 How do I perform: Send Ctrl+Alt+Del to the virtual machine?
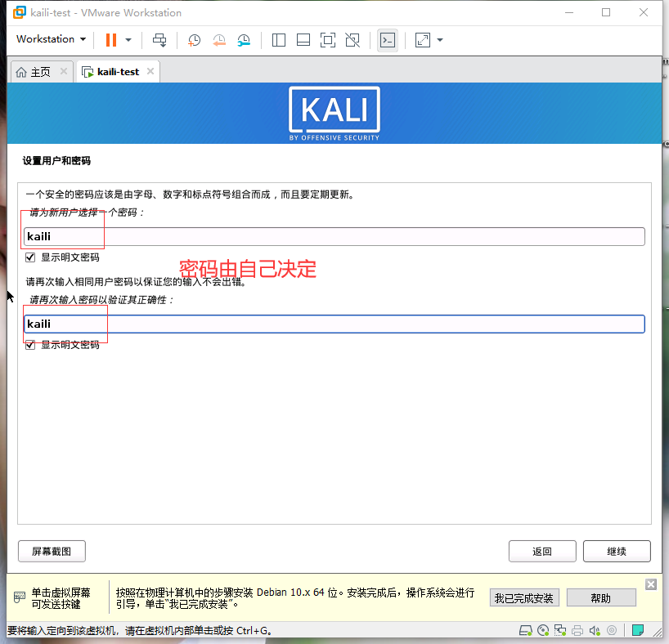160,40
